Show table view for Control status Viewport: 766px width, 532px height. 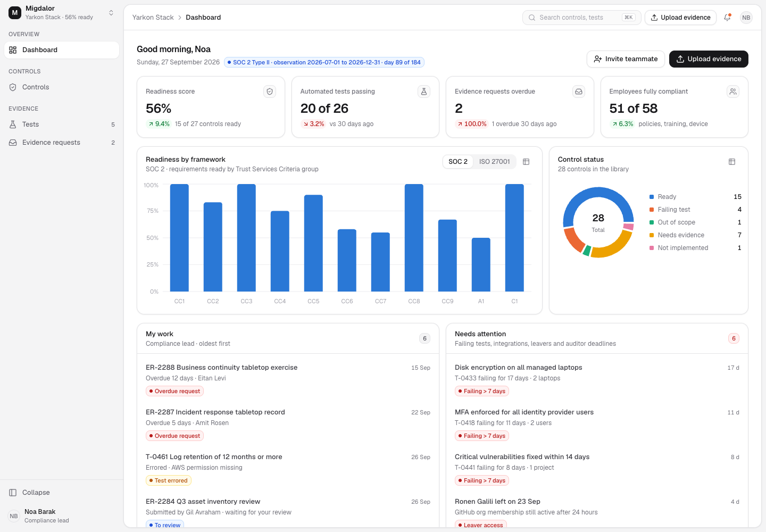click(732, 162)
